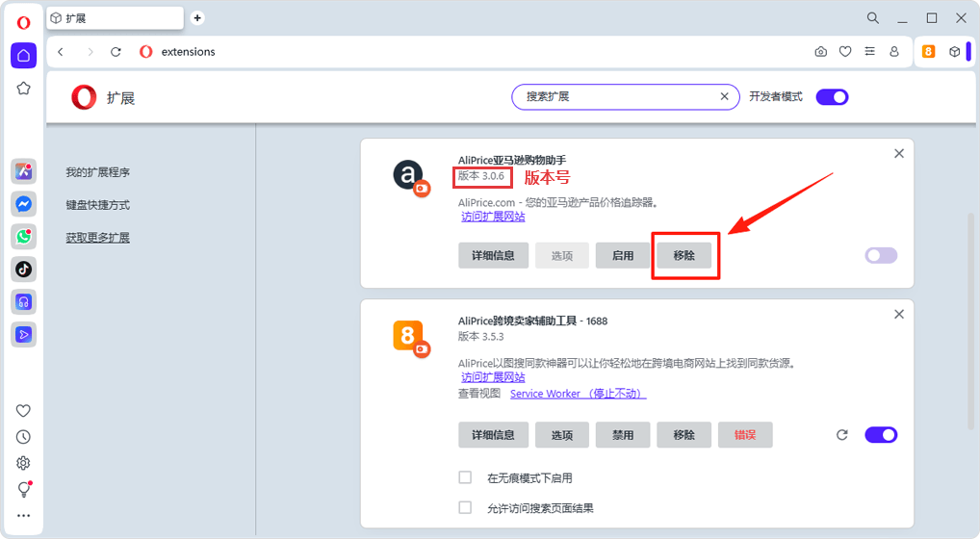The image size is (980, 539).
Task: Turn off developer mode toggle
Action: (x=832, y=97)
